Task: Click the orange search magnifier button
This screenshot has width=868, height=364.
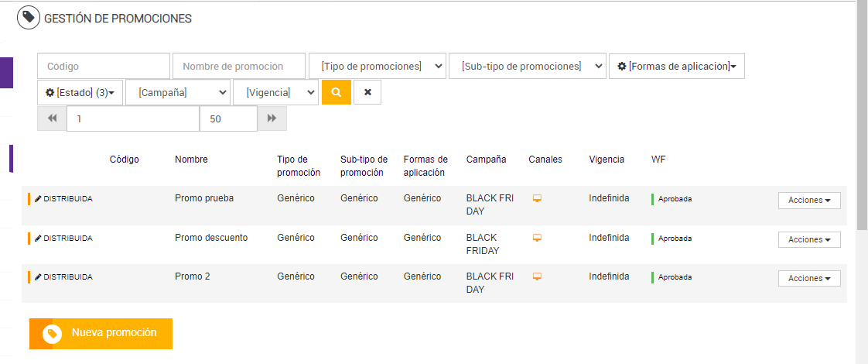Action: tap(336, 92)
